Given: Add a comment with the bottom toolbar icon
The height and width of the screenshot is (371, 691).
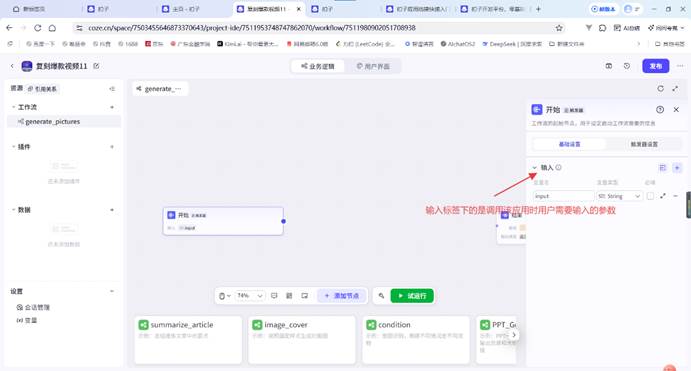Looking at the screenshot, I should pos(274,296).
